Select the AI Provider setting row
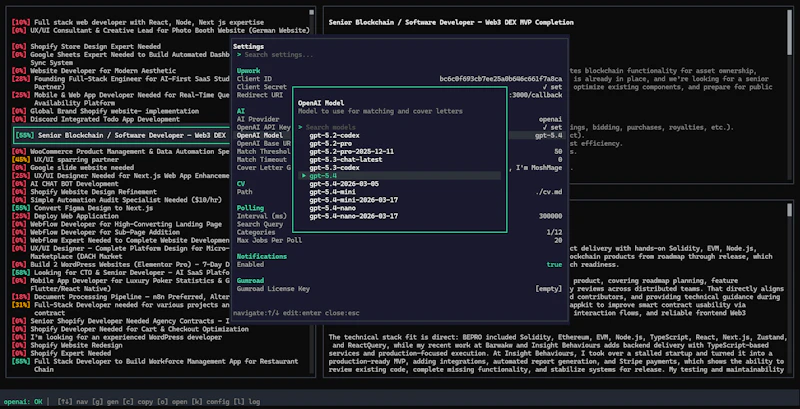The height and width of the screenshot is (409, 800). (399, 119)
